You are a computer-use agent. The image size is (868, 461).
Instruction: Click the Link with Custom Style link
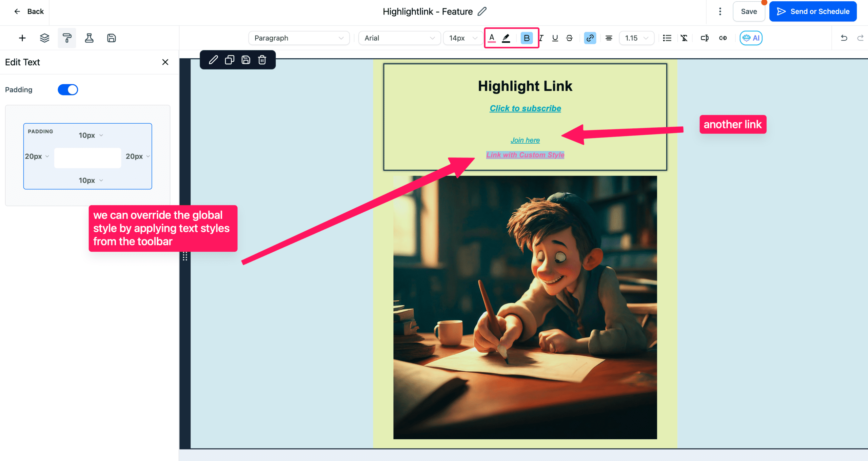pyautogui.click(x=525, y=155)
